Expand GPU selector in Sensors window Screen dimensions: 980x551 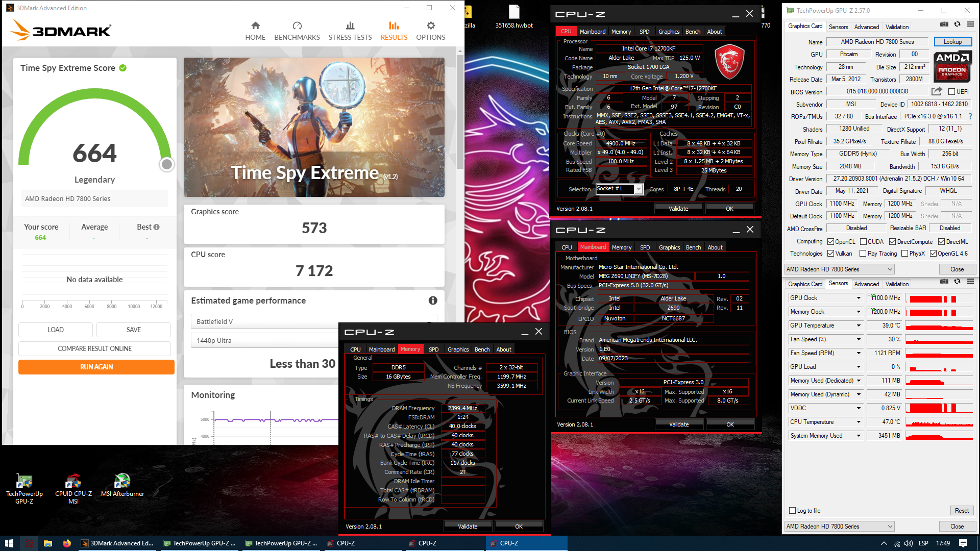click(890, 527)
